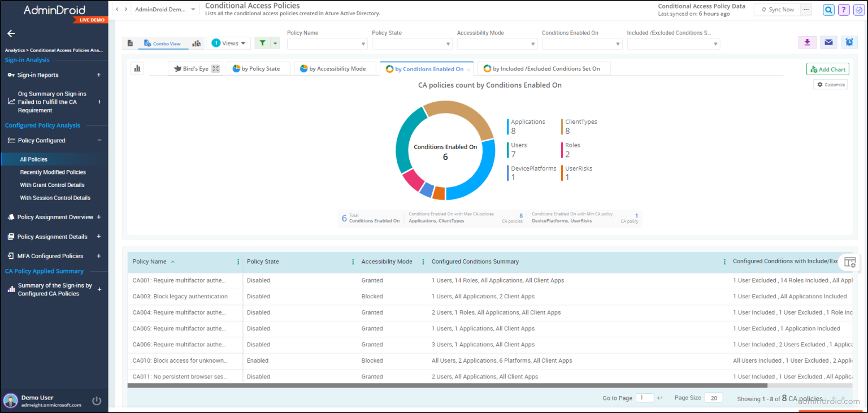Open the by Accessibility Mode chart tab
868x413 pixels.
pos(335,68)
